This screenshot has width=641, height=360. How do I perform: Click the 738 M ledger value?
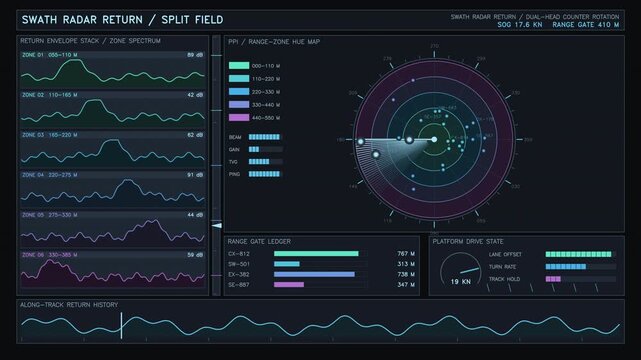click(x=406, y=274)
